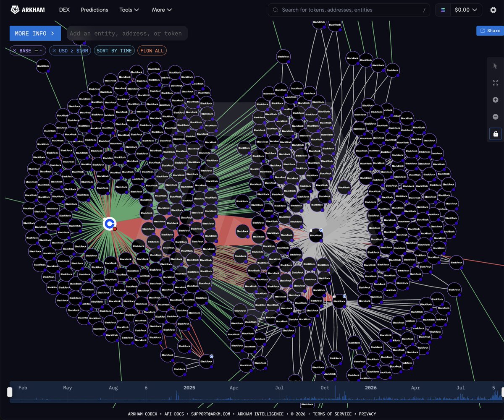Select the lone BlackRock node below BASE filter
Image resolution: width=504 pixels, height=420 pixels.
tap(43, 66)
